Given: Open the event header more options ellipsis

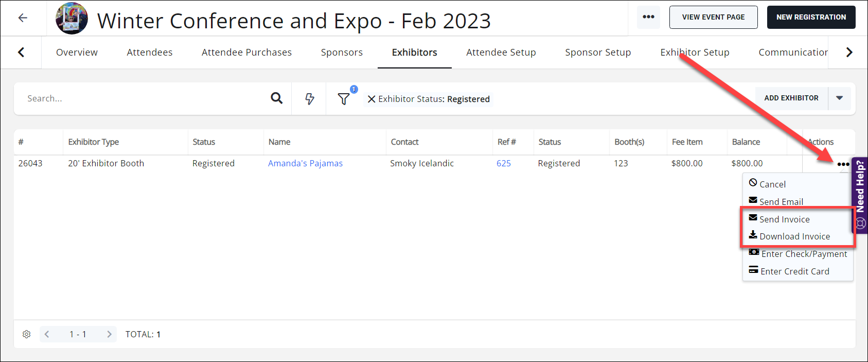Looking at the screenshot, I should pyautogui.click(x=648, y=17).
